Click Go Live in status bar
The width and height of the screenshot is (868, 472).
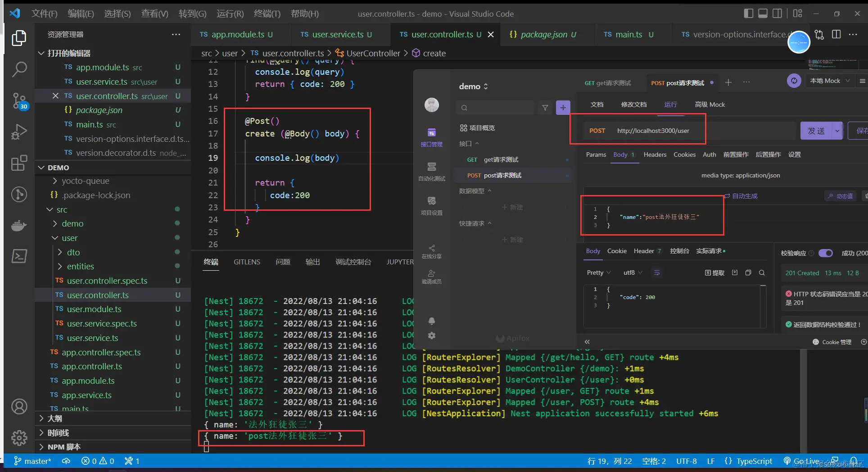click(801, 461)
